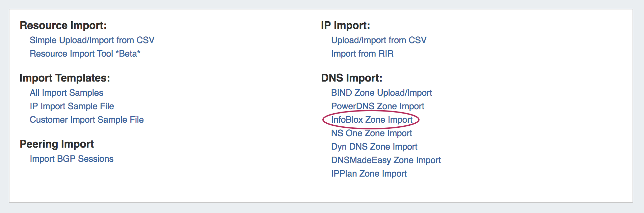
Task: Click the Resource Import heading
Action: coord(63,25)
